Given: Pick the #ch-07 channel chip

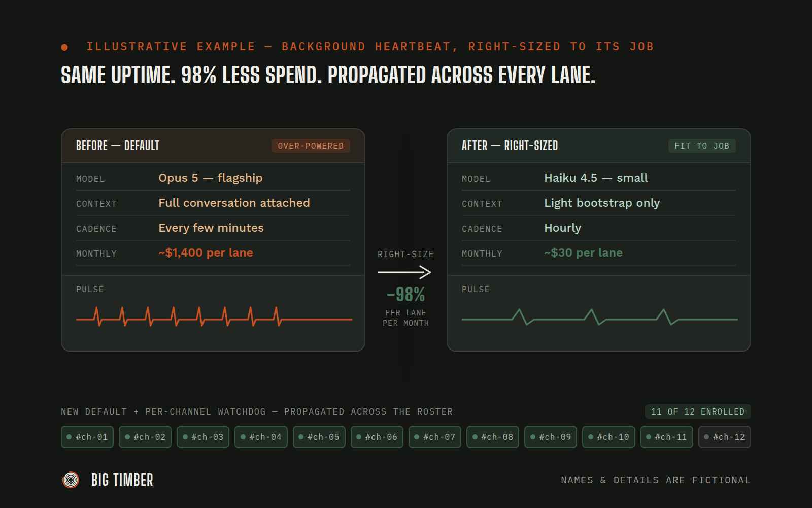Looking at the screenshot, I should tap(435, 437).
